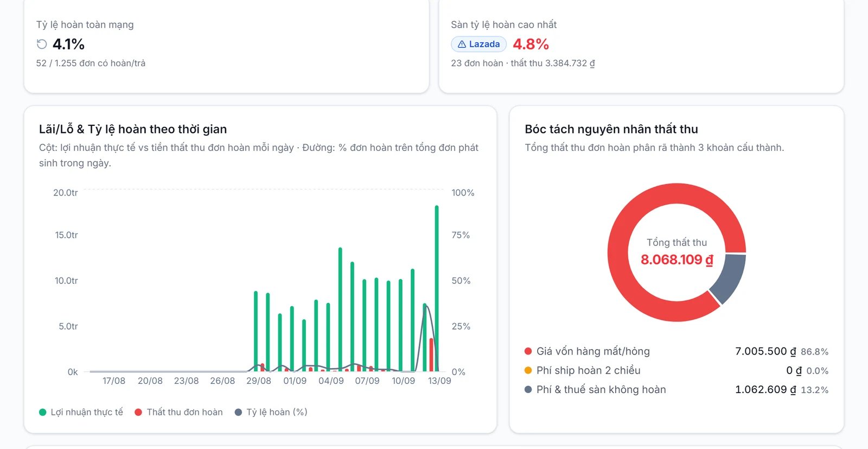The width and height of the screenshot is (868, 449).
Task: Click 'Lãi/Lỗ & Tỷ lệ hoàn theo thời gian' heading
Action: [x=133, y=129]
